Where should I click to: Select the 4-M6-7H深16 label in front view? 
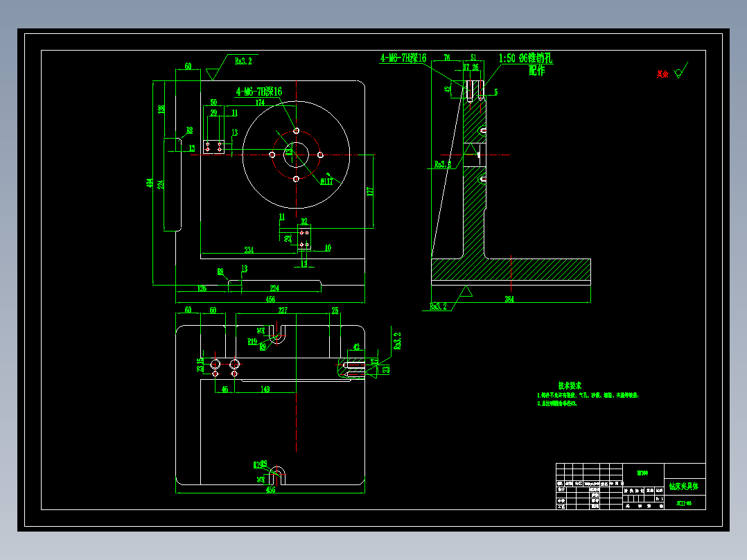point(259,91)
